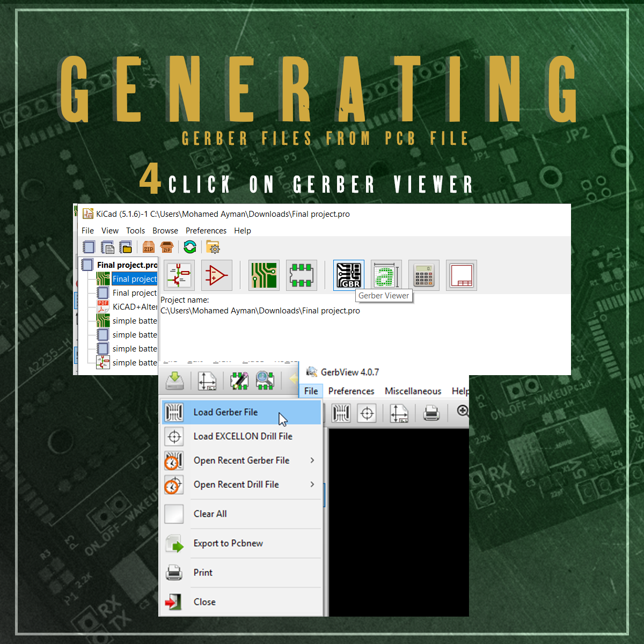Click the printer icon in GerbView toolbar

[431, 413]
